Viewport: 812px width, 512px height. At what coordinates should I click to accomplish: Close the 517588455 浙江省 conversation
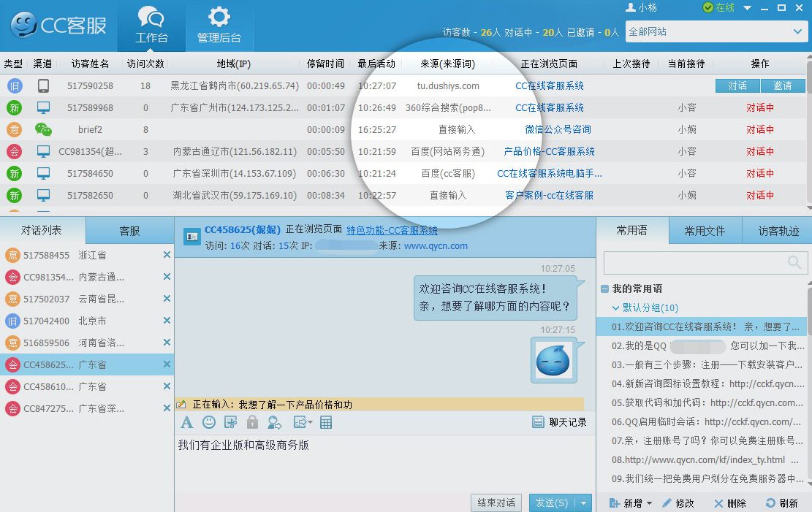pyautogui.click(x=167, y=255)
